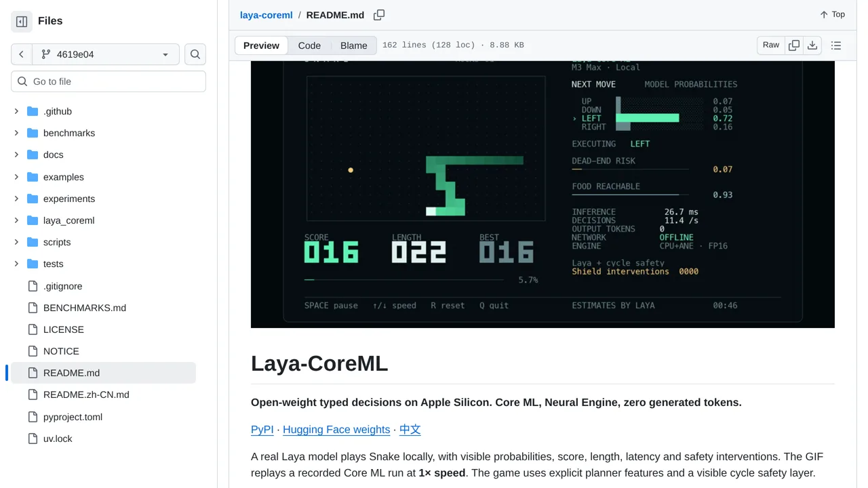Switch to the Blame tab
Screen dimensions: 868x488
coord(353,45)
